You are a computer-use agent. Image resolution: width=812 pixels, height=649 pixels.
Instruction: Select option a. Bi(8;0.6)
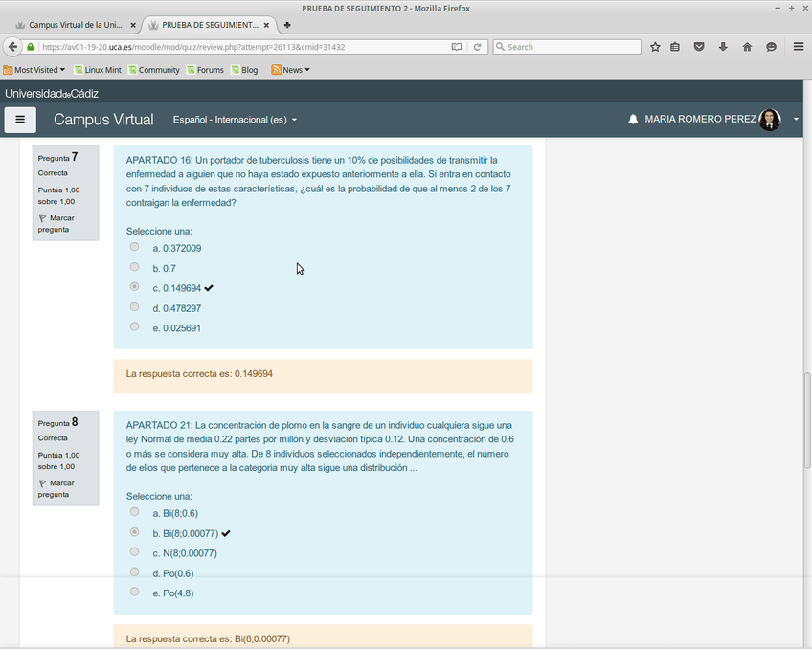point(135,512)
